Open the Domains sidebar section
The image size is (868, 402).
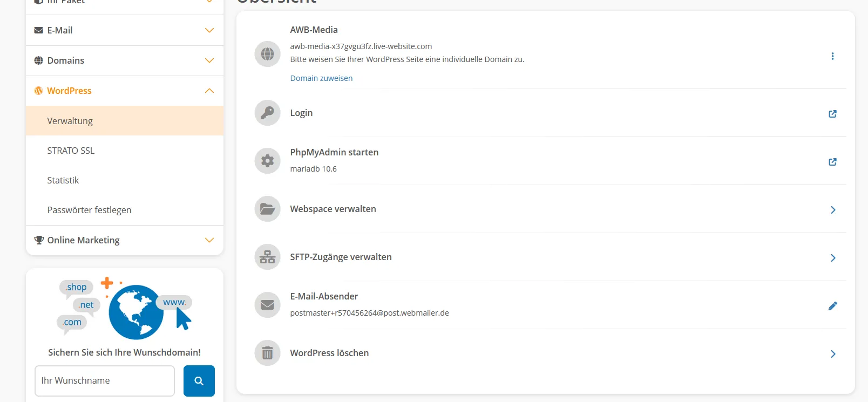125,60
